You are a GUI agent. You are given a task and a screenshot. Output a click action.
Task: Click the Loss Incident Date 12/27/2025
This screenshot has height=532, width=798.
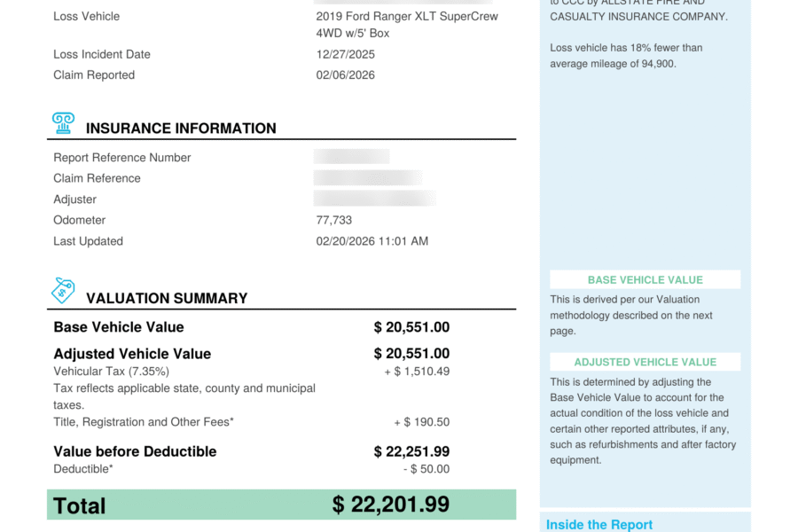pyautogui.click(x=346, y=54)
